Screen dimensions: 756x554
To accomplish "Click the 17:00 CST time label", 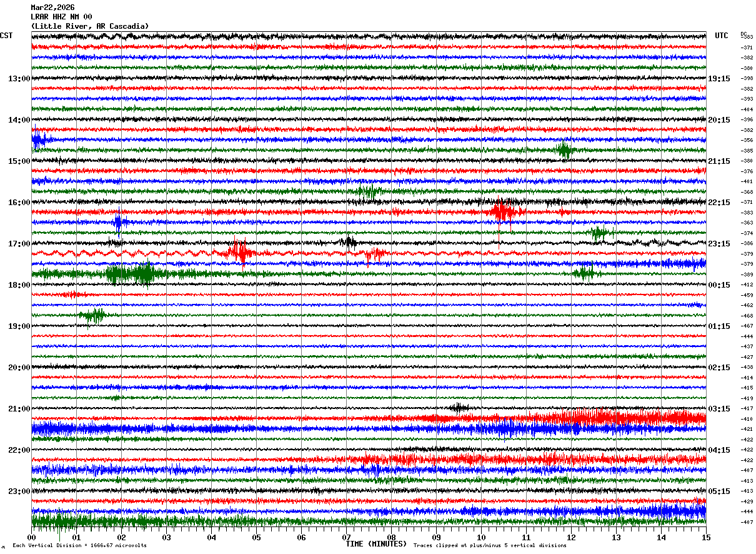I will pos(19,244).
